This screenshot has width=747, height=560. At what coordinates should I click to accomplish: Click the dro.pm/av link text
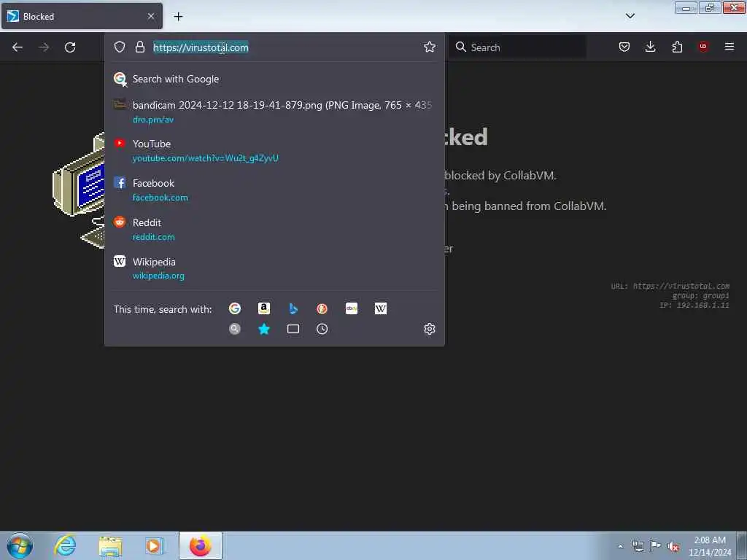click(x=153, y=120)
